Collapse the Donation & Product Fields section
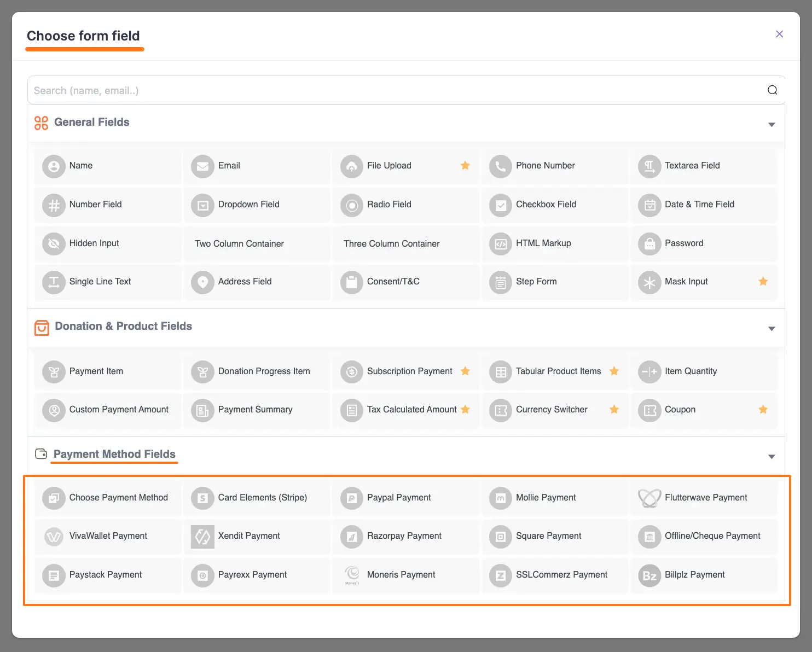This screenshot has width=812, height=652. click(x=772, y=329)
